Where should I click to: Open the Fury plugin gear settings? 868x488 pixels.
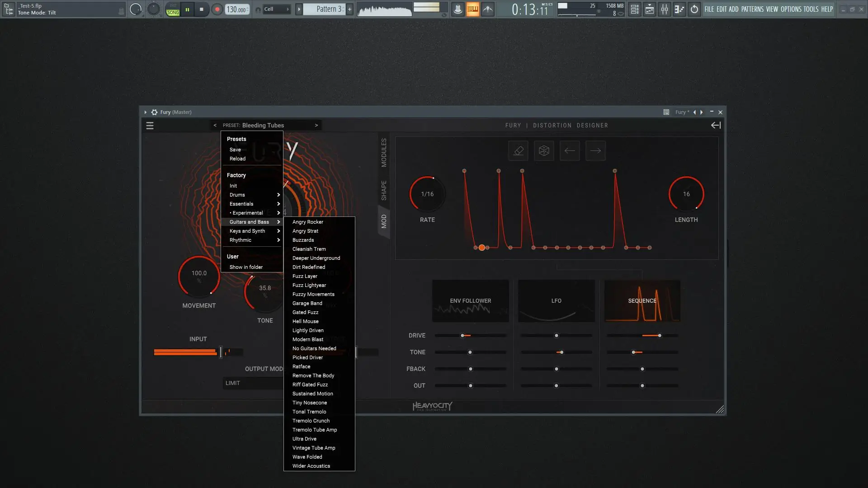click(154, 112)
